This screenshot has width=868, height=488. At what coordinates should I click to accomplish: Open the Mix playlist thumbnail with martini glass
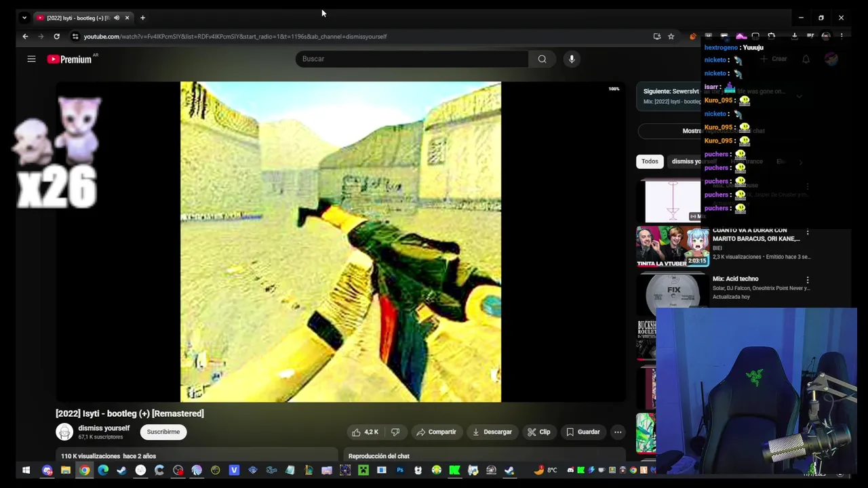[672, 201]
